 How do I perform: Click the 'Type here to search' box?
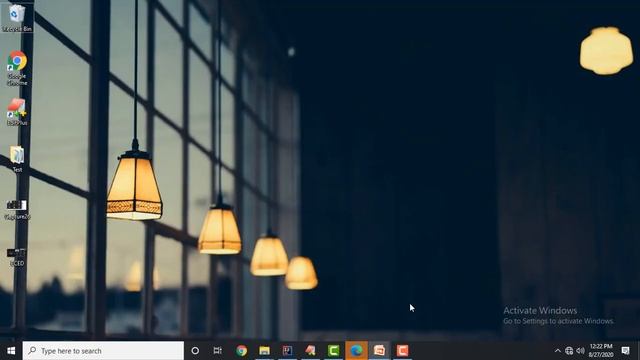click(103, 351)
